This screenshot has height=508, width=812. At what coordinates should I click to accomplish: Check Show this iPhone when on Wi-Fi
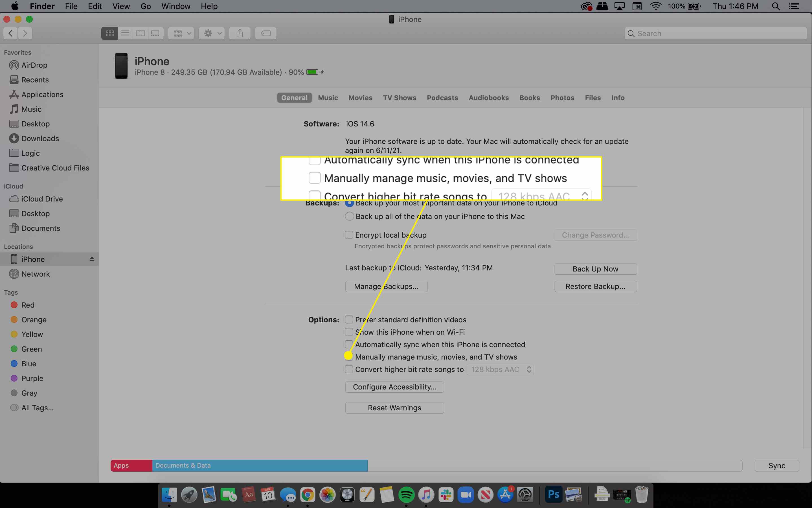[349, 332]
